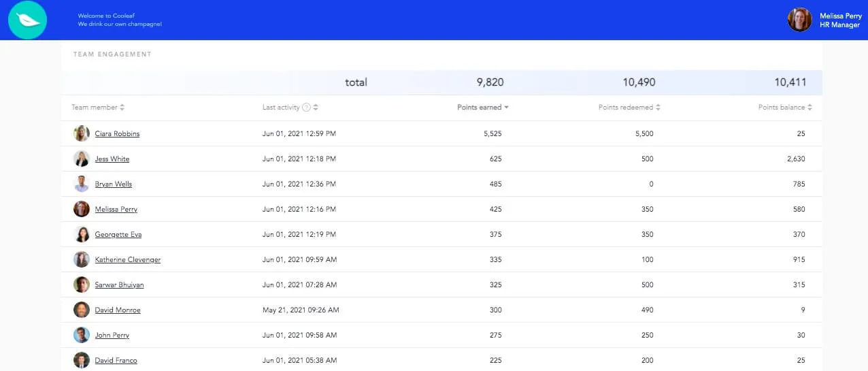Click Georgette Eva's avatar photo
This screenshot has height=371, width=868.
(82, 234)
